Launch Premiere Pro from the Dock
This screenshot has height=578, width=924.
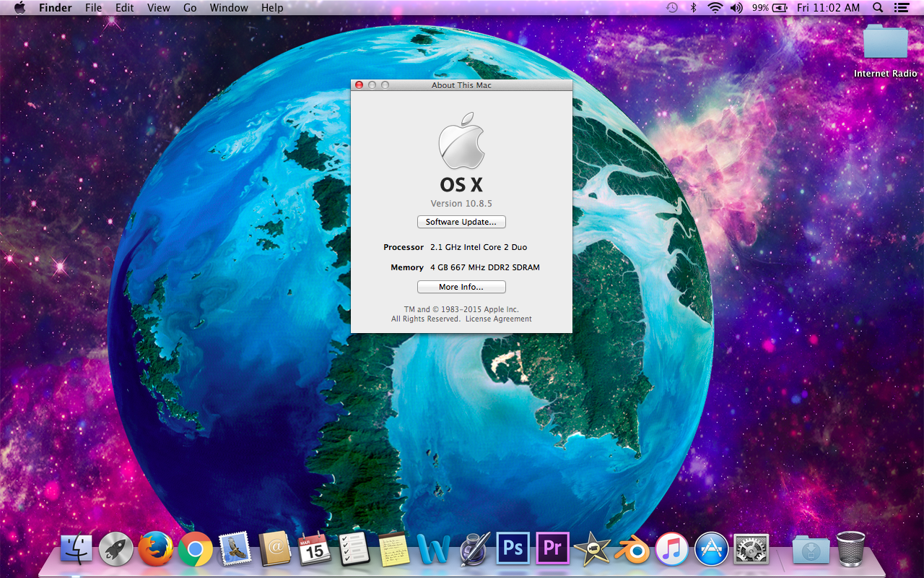click(553, 549)
